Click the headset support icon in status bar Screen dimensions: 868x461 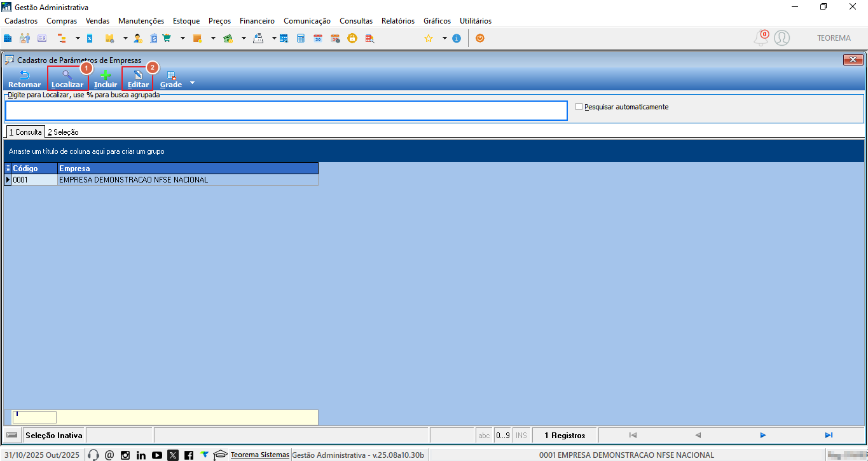tap(93, 455)
